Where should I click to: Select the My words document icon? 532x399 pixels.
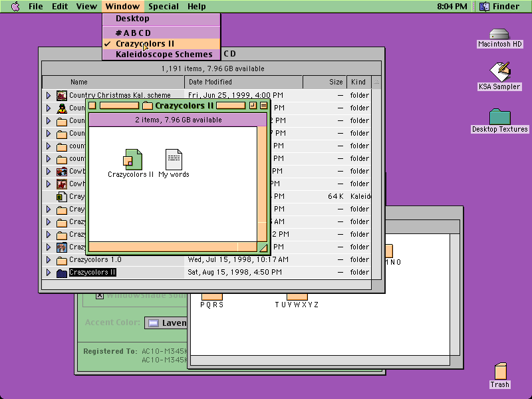pyautogui.click(x=174, y=160)
